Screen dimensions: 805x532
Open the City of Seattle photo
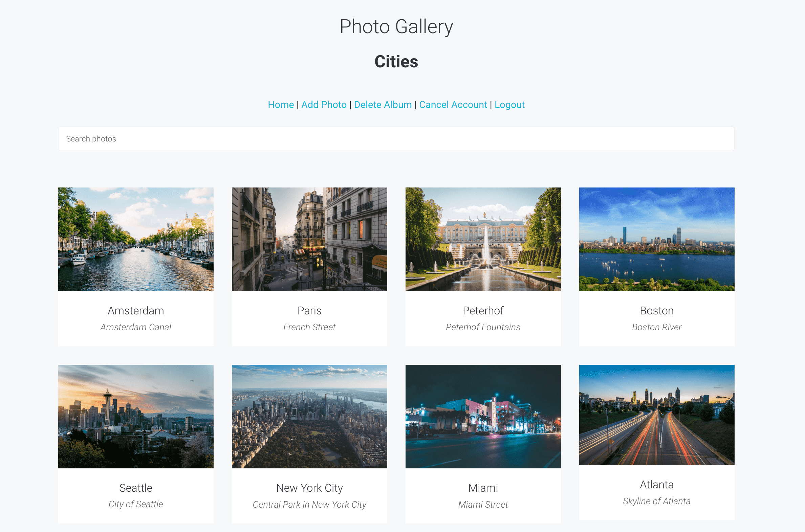click(x=135, y=417)
